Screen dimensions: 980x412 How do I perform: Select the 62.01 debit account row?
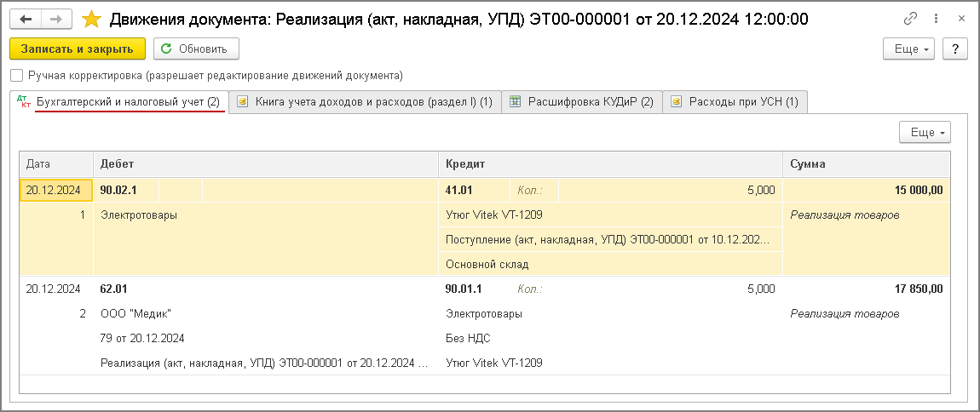click(113, 289)
